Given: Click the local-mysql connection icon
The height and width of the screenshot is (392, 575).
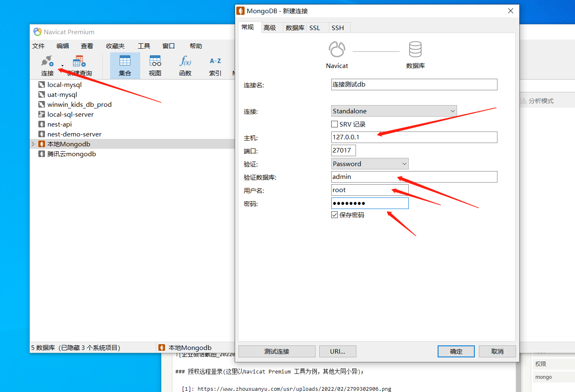Looking at the screenshot, I should coord(42,85).
